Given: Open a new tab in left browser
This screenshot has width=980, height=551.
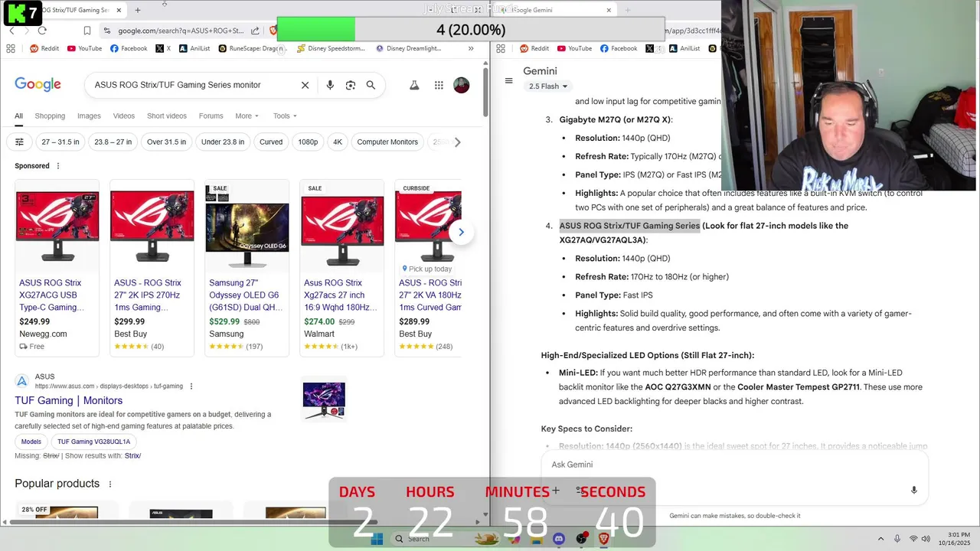Looking at the screenshot, I should coord(138,10).
